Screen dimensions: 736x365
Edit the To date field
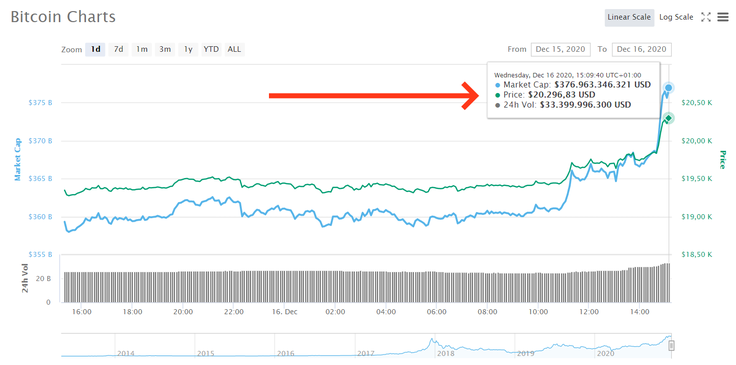642,49
